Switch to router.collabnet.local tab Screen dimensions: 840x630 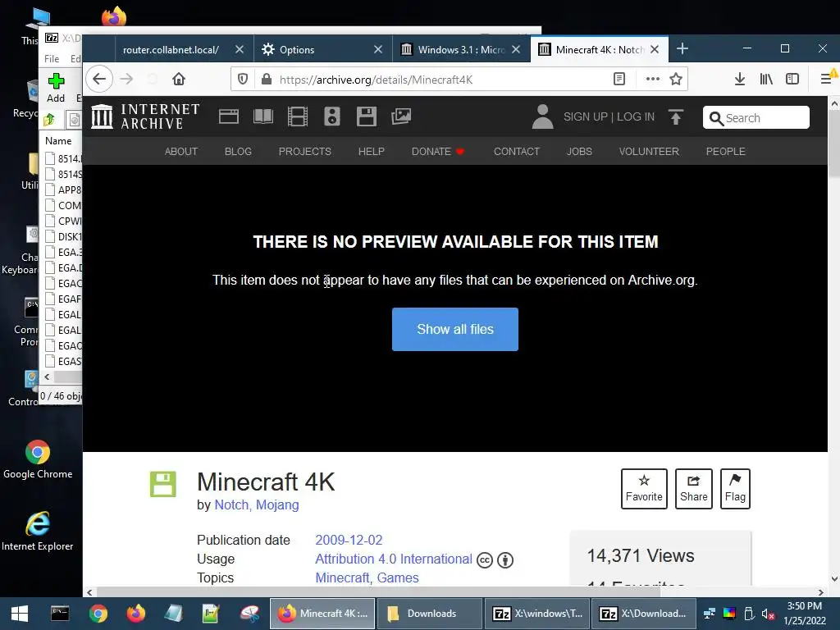[171, 50]
